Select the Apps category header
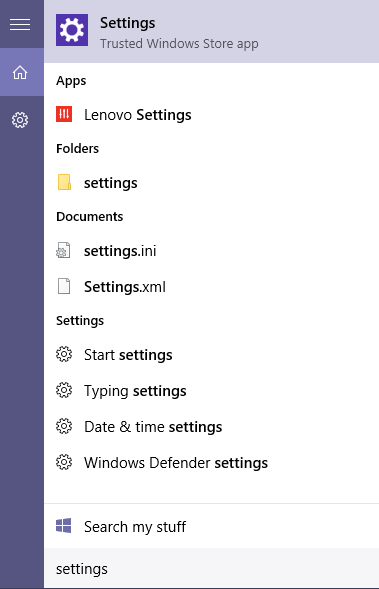The width and height of the screenshot is (379, 589). (71, 81)
